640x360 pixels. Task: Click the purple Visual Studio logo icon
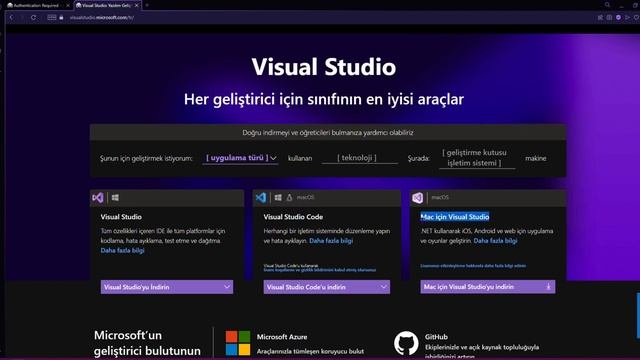(x=98, y=198)
